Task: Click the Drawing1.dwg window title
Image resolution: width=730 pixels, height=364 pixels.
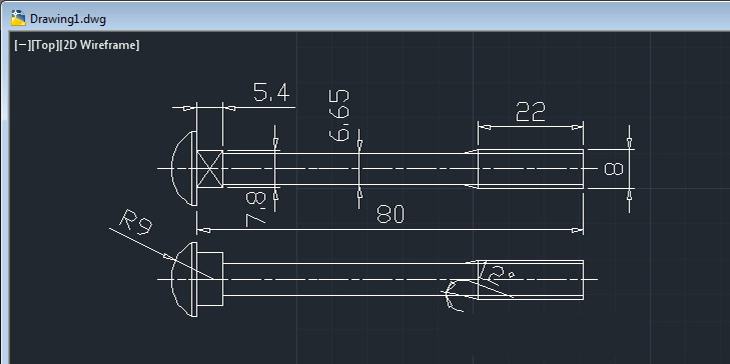Action: (68, 19)
